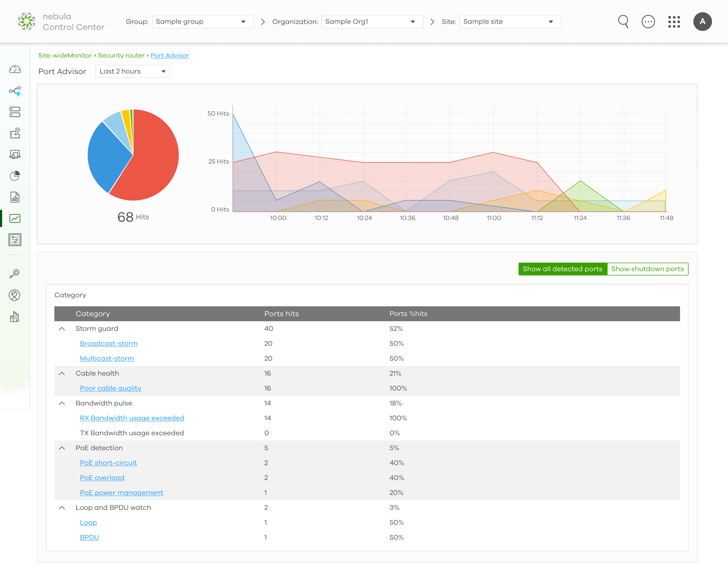Select Show shutdown ports
The image size is (728, 578).
point(647,269)
